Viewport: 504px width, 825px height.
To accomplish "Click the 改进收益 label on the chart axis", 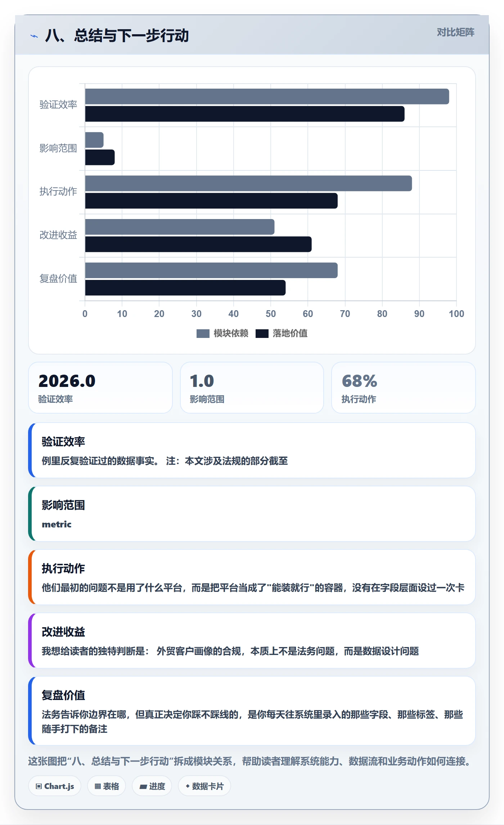I will pyautogui.click(x=58, y=235).
